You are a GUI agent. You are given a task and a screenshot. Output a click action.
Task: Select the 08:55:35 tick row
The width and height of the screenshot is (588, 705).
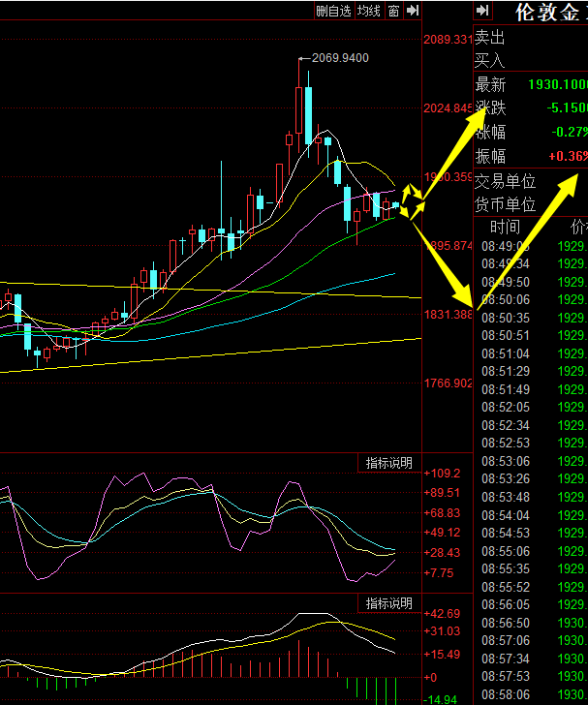coord(535,568)
